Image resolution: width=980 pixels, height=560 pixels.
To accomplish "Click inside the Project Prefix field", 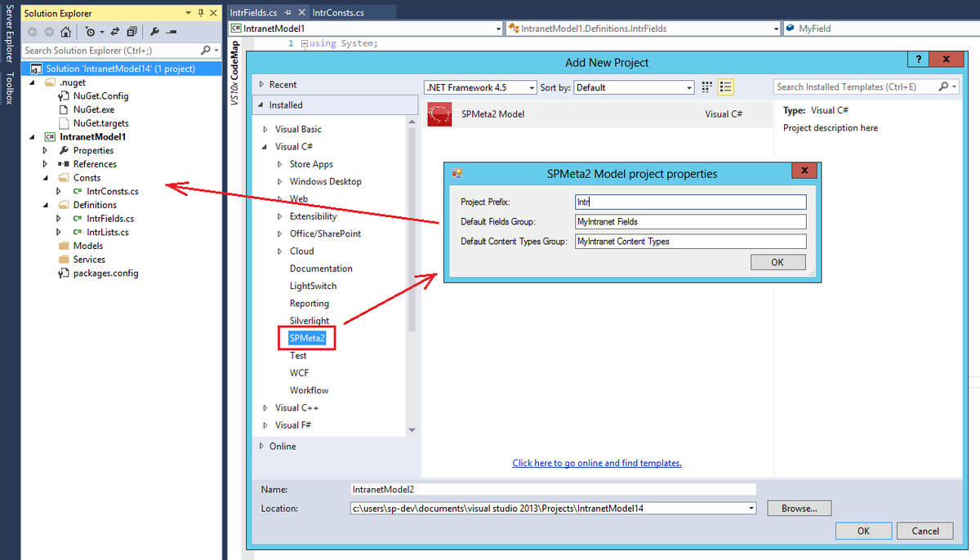I will (690, 202).
